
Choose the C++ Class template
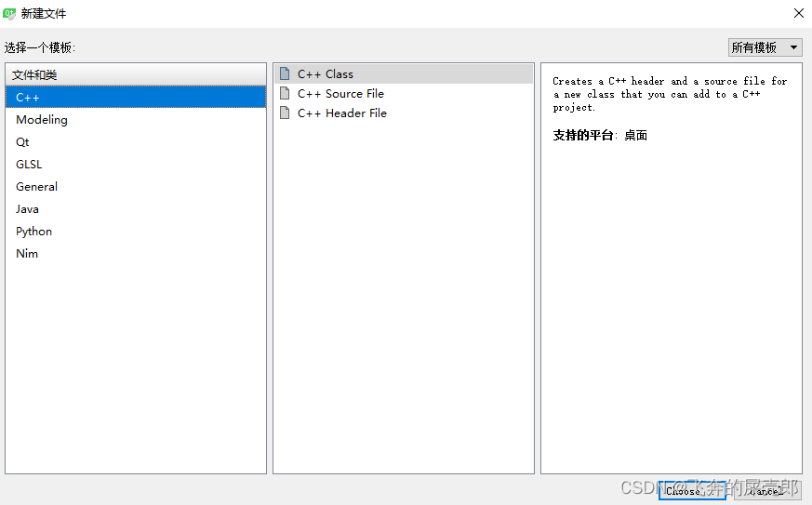point(404,74)
